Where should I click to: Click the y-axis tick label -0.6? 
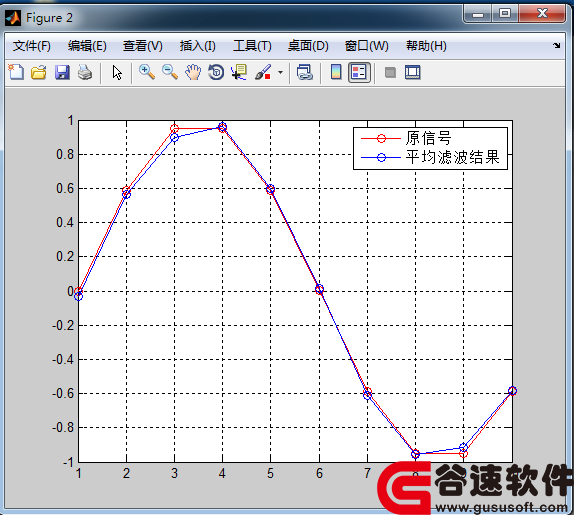63,393
